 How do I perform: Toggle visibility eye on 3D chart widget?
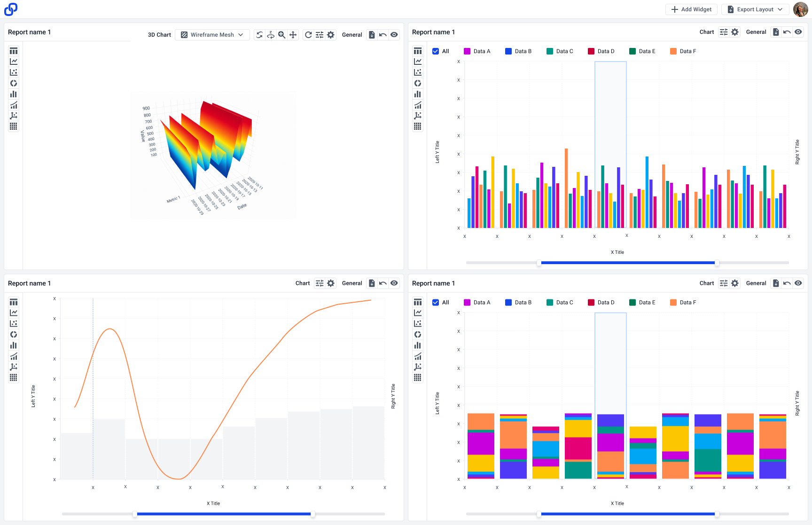394,35
